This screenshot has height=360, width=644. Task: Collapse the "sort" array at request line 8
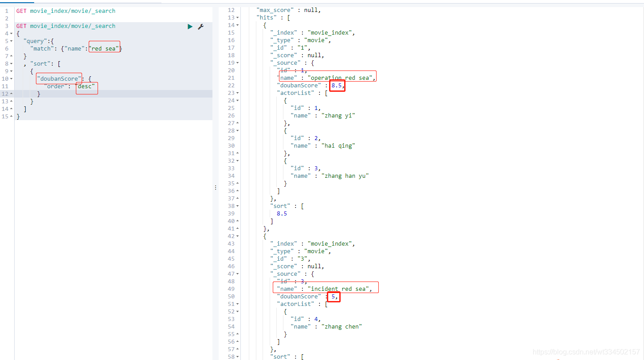click(x=11, y=64)
